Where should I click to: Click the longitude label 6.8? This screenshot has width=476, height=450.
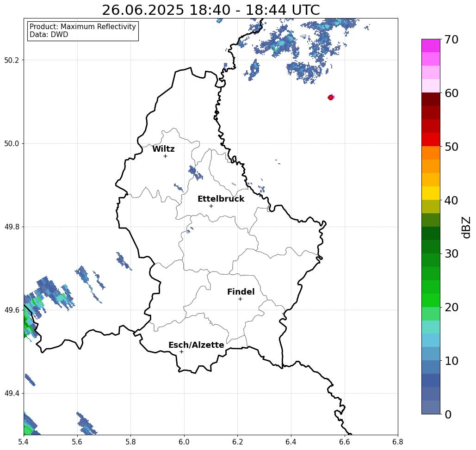click(x=398, y=442)
